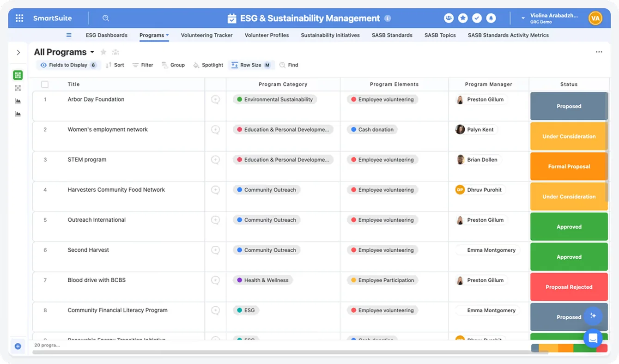This screenshot has height=364, width=619.
Task: Open the Row Size dropdown
Action: click(x=251, y=65)
